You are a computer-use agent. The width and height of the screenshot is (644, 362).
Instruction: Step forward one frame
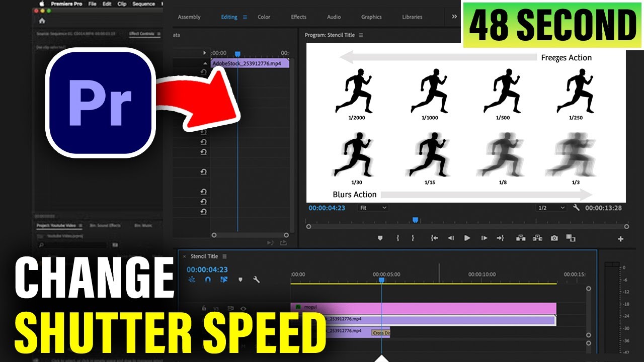(x=484, y=238)
